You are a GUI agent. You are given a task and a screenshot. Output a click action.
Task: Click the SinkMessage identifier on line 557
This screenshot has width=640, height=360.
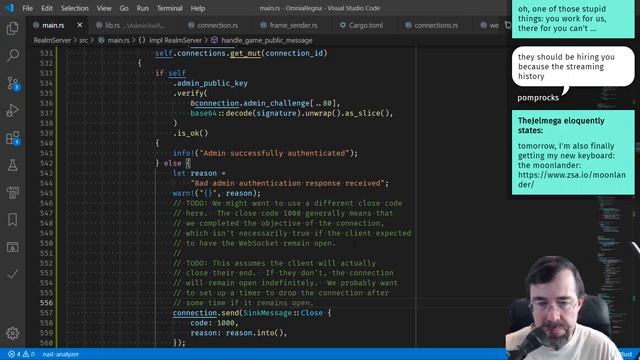point(267,313)
